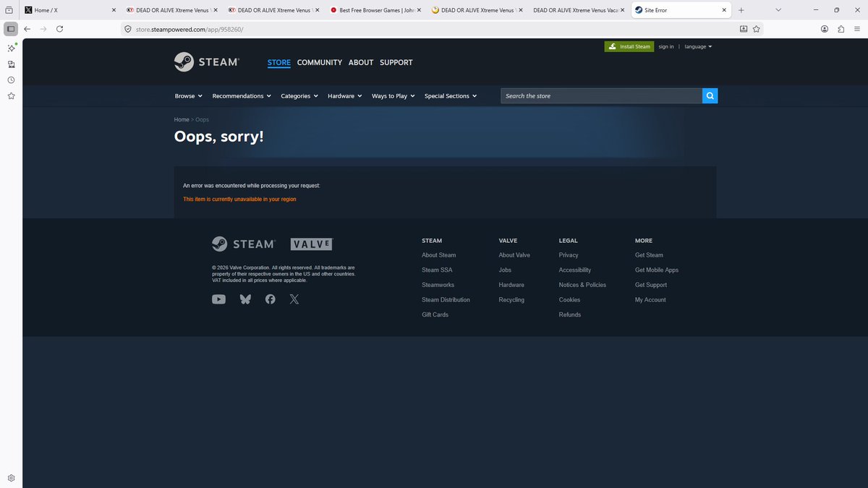Open sidebar settings gear icon
The image size is (868, 488).
coord(11,478)
